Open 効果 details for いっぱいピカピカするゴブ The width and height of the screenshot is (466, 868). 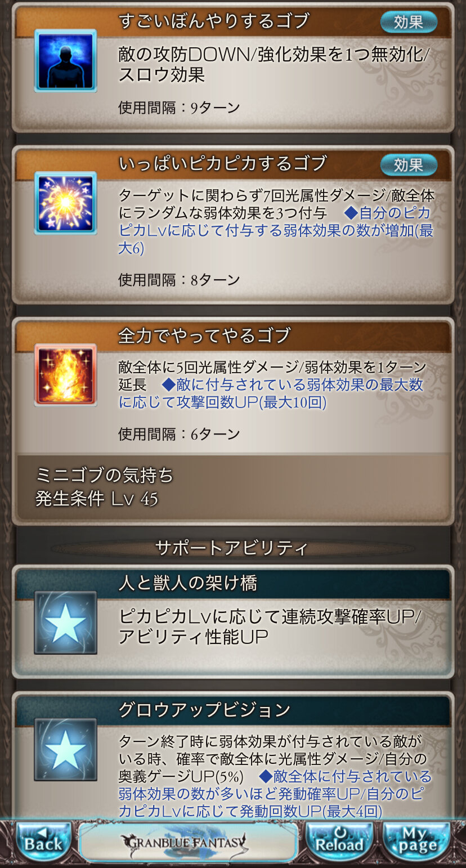tap(409, 165)
